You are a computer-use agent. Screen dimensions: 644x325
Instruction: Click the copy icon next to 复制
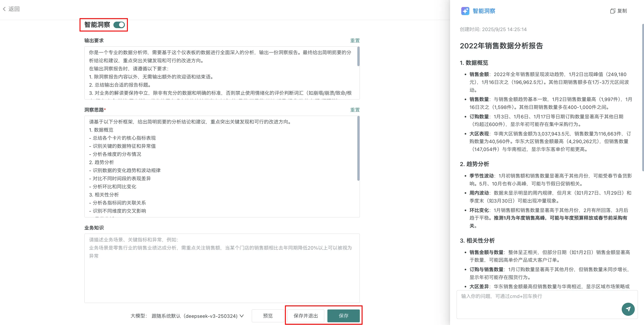pos(612,11)
